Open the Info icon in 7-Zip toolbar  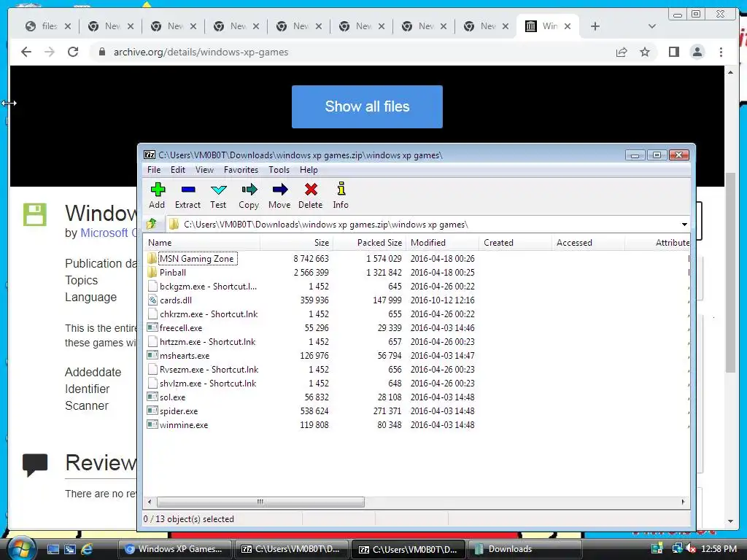(x=341, y=189)
